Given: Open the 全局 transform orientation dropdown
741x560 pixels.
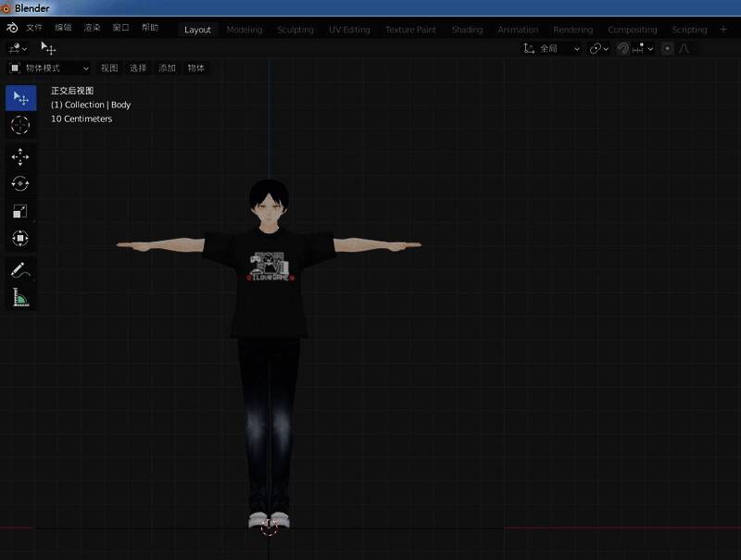Looking at the screenshot, I should tap(551, 48).
